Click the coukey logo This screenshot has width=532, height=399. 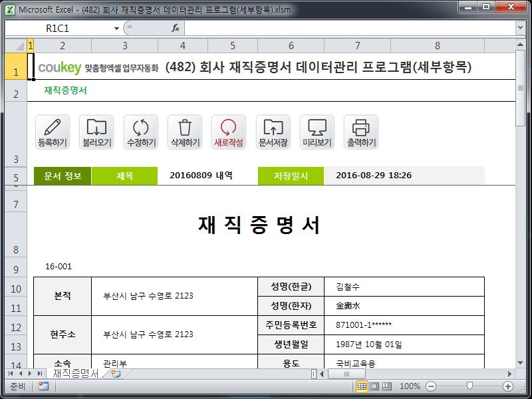[x=60, y=68]
